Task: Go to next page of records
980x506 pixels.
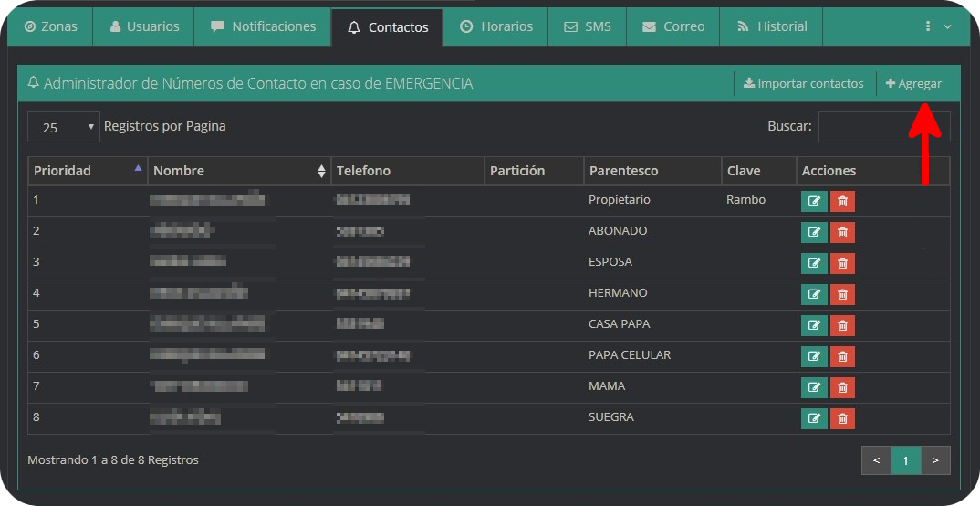Action: pyautogui.click(x=935, y=460)
